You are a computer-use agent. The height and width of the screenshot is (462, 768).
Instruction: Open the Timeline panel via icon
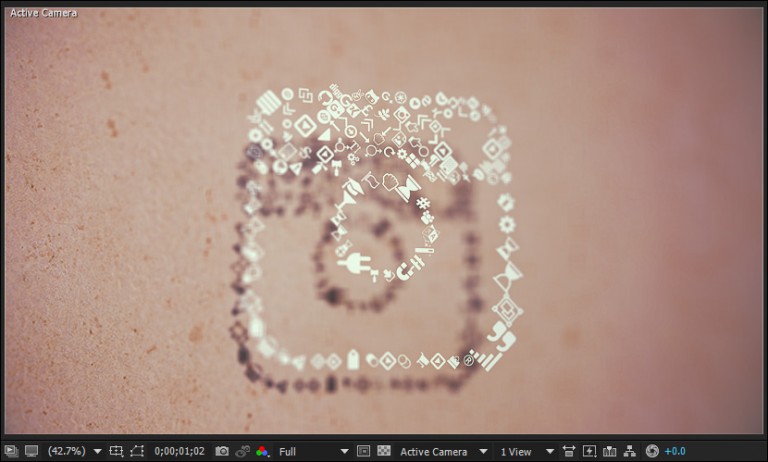click(609, 452)
